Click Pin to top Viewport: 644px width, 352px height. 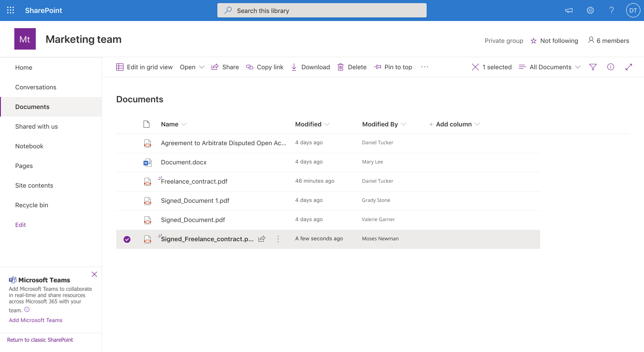393,67
